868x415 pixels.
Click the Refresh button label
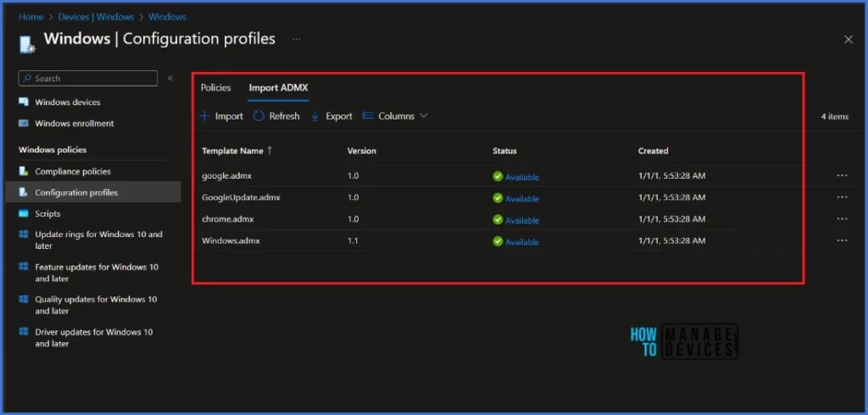(285, 116)
